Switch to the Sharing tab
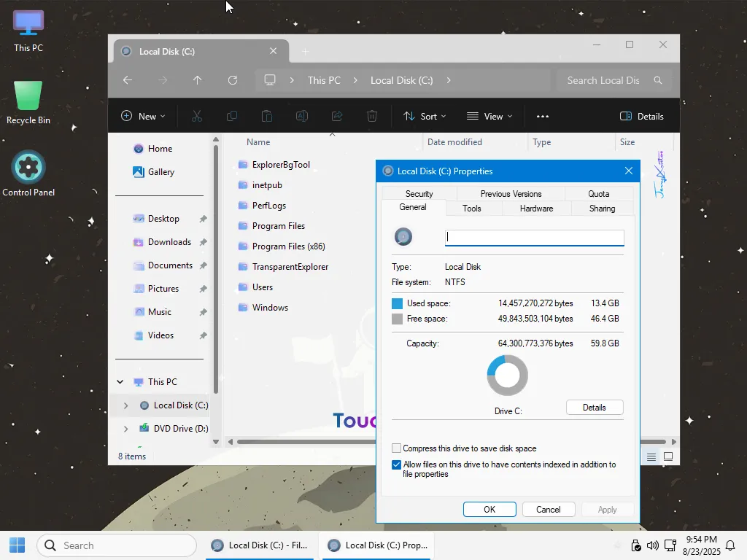This screenshot has width=747, height=560. (602, 208)
